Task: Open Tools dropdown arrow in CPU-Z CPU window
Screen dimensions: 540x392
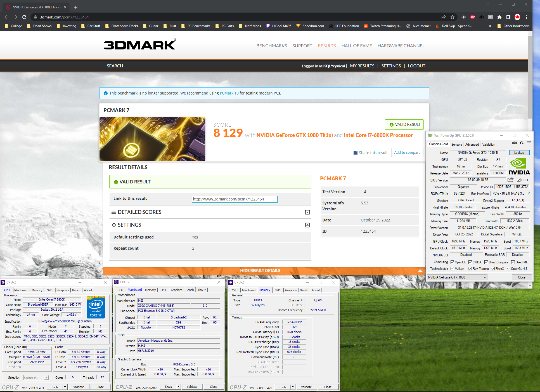Action: point(65,387)
